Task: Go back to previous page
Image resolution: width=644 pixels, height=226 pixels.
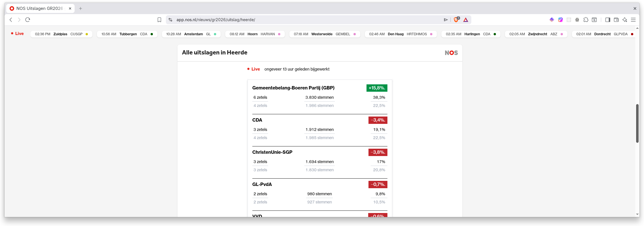Action: 11,20
